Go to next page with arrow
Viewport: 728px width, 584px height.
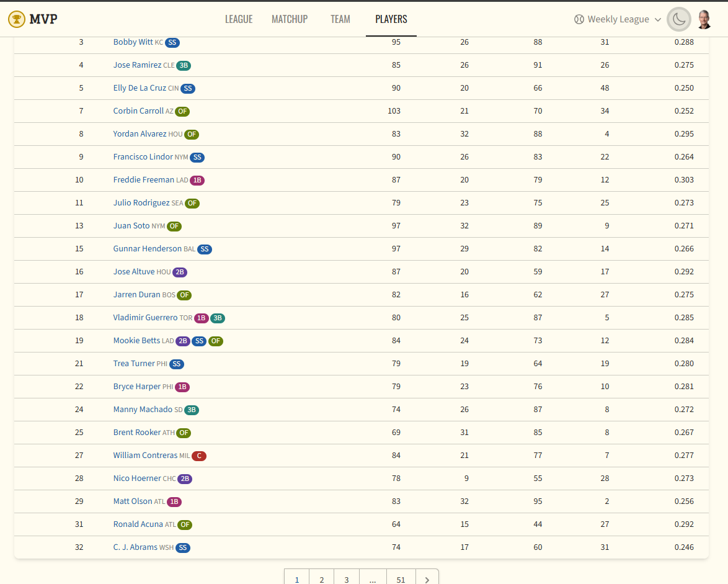pyautogui.click(x=427, y=579)
